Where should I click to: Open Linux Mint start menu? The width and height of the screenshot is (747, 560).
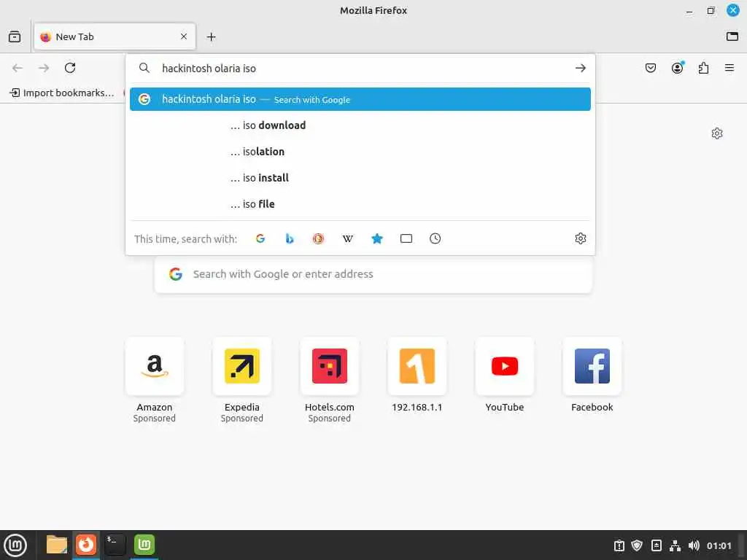[15, 545]
